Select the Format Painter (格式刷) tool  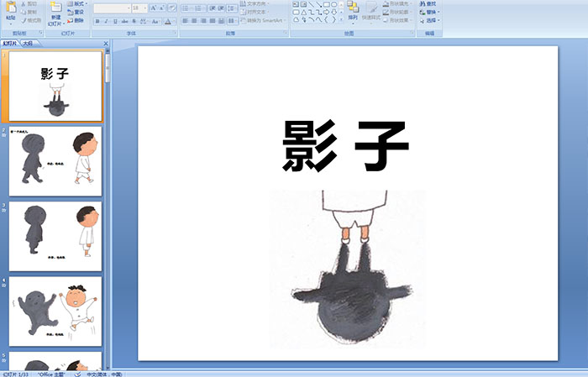pyautogui.click(x=31, y=21)
